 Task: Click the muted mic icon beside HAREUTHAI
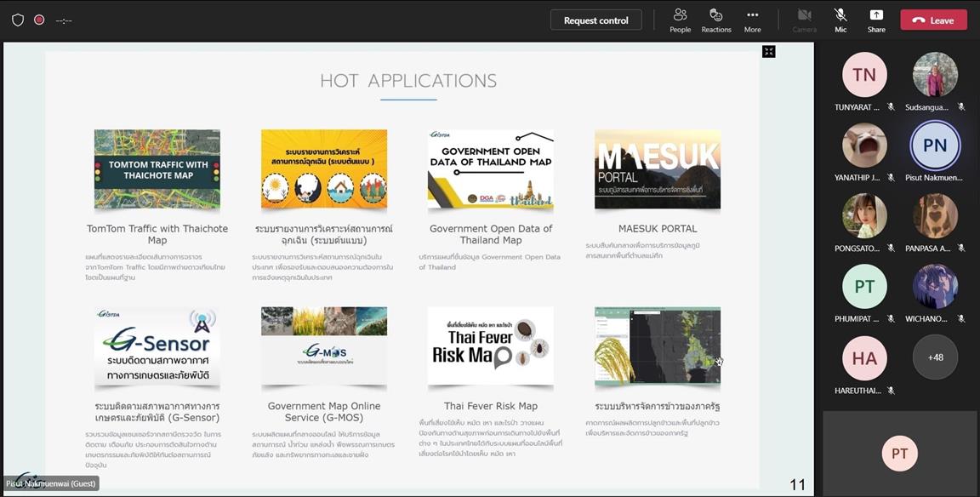[891, 391]
